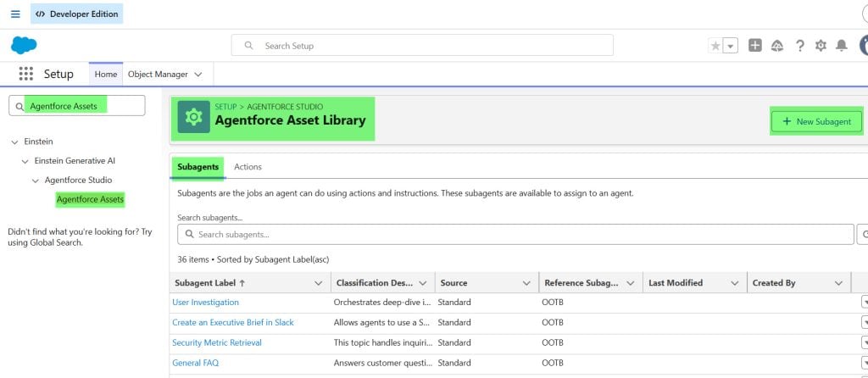The height and width of the screenshot is (378, 868).
Task: Open the Last Modified column menu chevron
Action: pos(735,283)
